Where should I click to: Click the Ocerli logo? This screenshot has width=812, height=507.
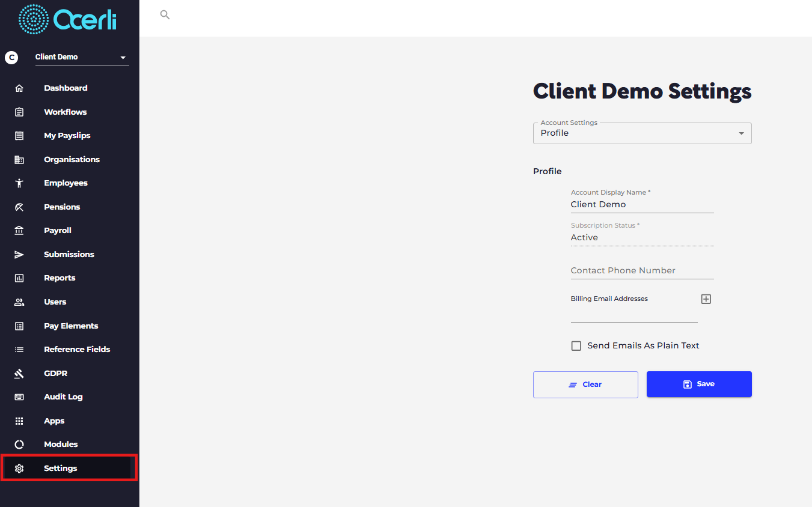[x=68, y=20]
